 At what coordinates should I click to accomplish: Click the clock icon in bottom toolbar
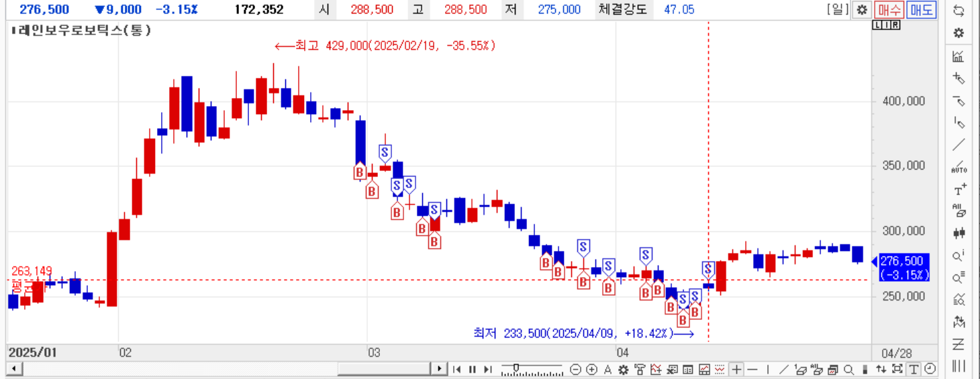930,369
